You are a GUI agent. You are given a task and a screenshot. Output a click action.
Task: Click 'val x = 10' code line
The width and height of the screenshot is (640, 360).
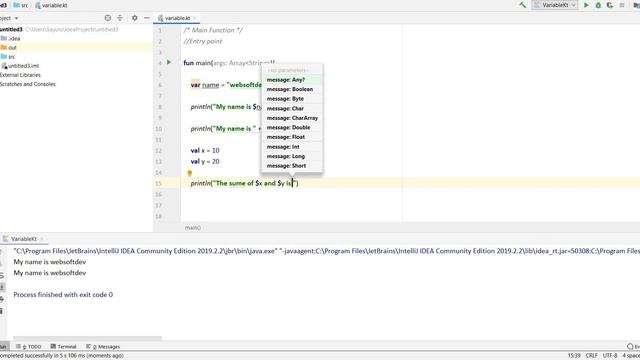tap(205, 151)
